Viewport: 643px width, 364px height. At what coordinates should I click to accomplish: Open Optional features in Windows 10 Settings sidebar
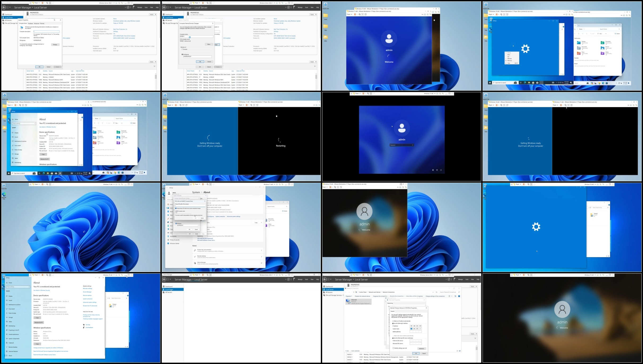(13, 351)
